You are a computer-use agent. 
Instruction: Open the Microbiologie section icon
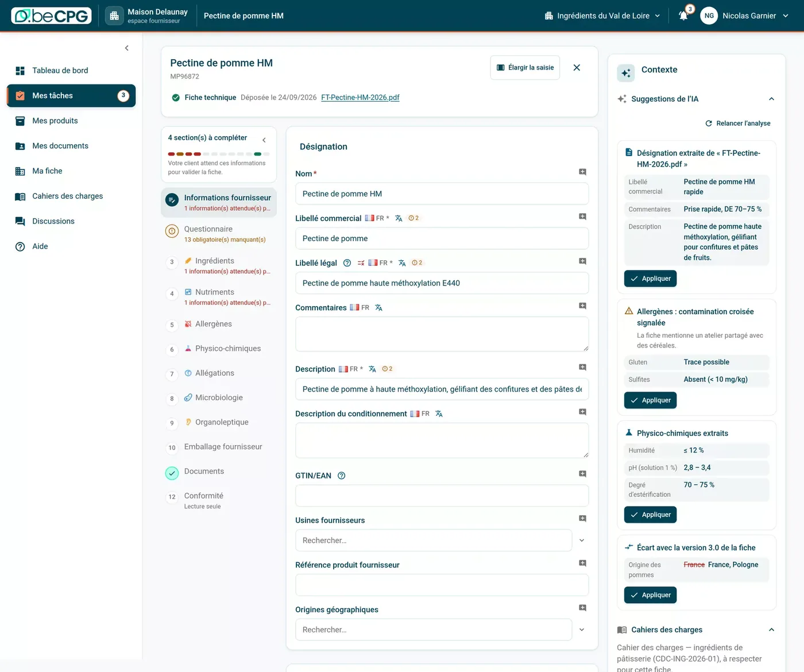(188, 397)
